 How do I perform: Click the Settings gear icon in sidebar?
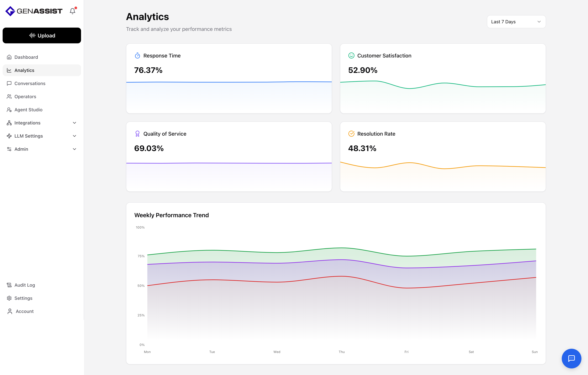[x=9, y=298]
